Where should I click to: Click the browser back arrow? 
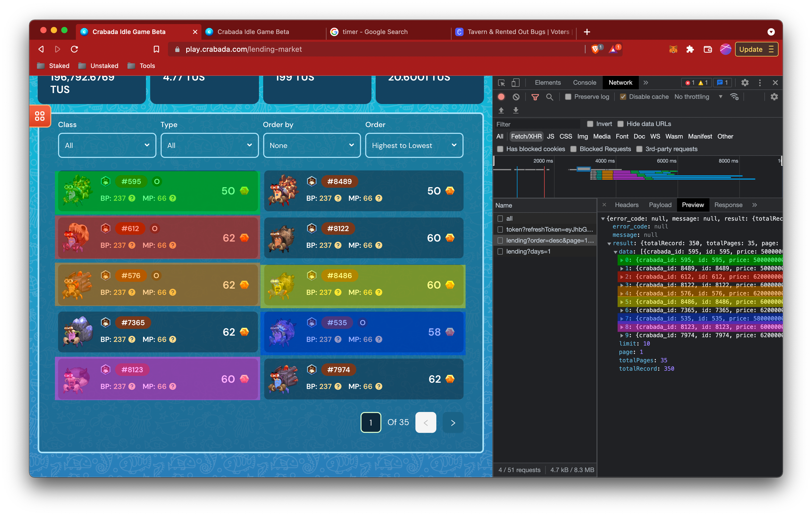tap(41, 49)
